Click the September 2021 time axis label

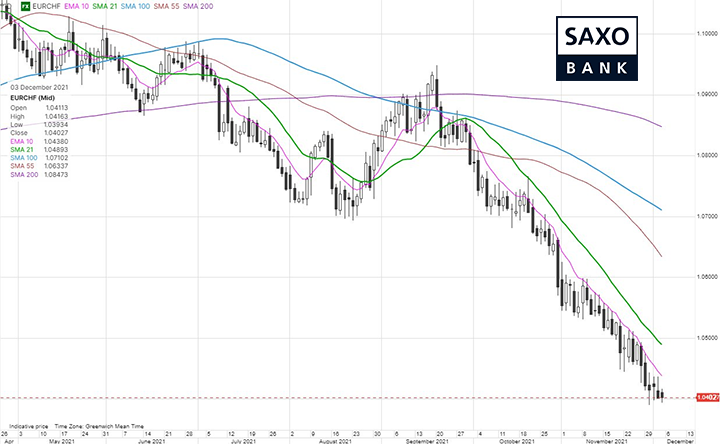click(427, 441)
